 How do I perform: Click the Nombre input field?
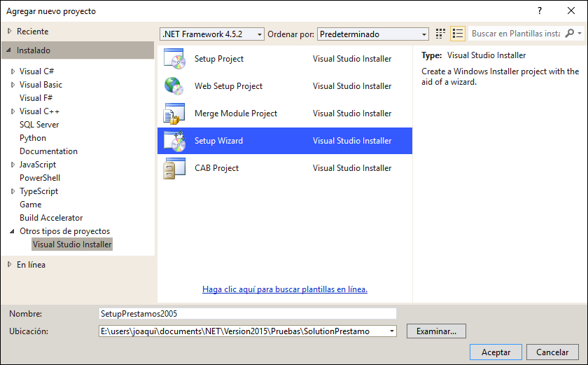[248, 314]
